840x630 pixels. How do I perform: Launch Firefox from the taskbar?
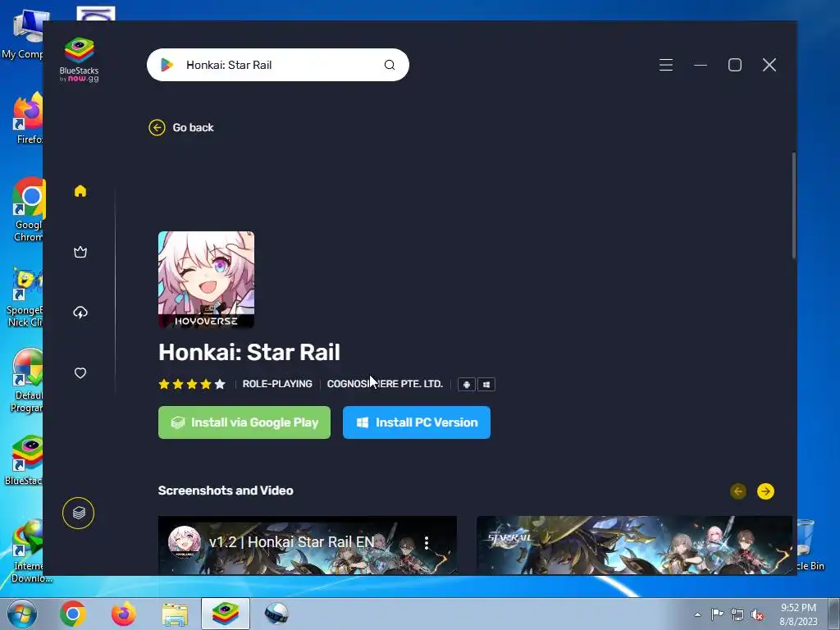tap(124, 614)
